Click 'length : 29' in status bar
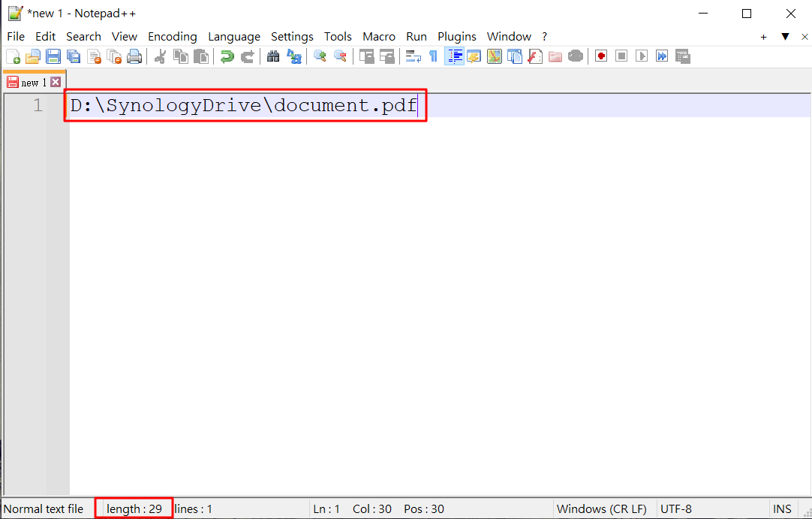This screenshot has height=519, width=812. coord(134,509)
